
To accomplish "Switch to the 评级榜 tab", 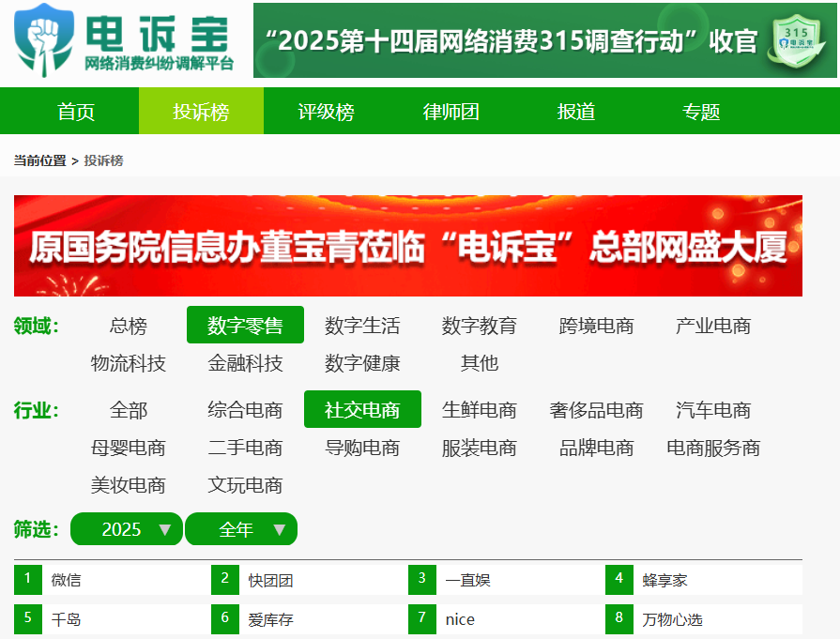I will click(326, 112).
